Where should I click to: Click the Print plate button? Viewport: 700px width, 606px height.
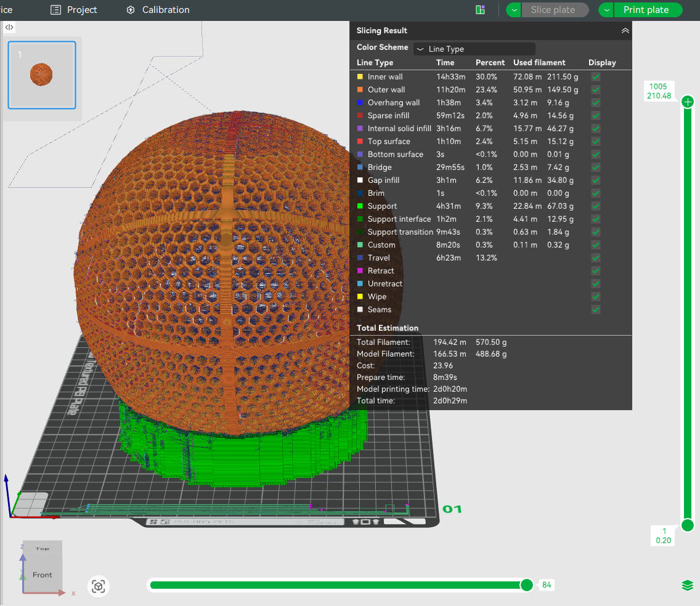(646, 10)
